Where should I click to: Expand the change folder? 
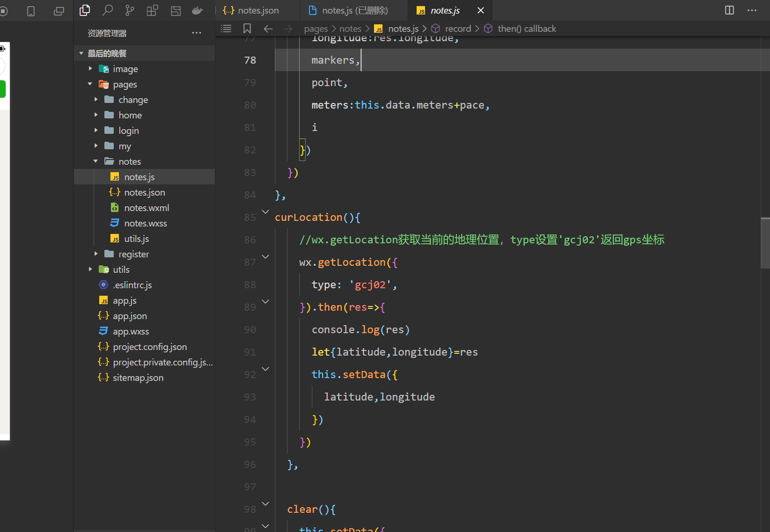click(x=133, y=100)
